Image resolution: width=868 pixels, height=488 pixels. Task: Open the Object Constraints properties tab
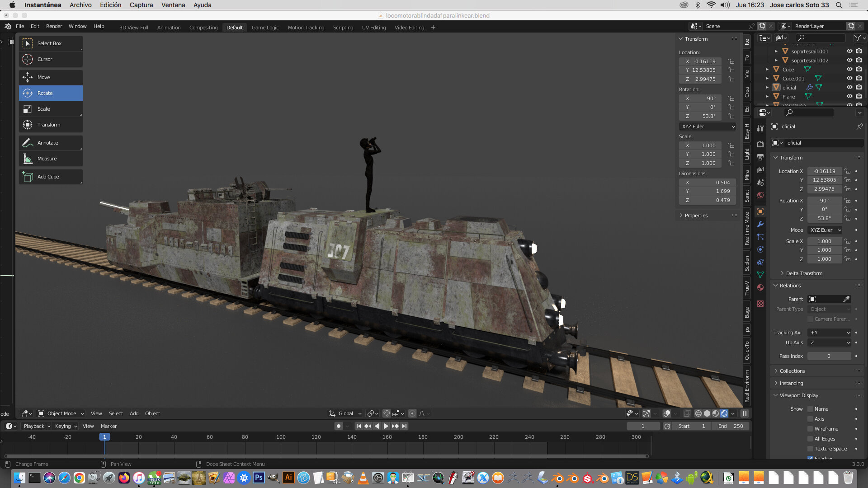[x=760, y=262]
